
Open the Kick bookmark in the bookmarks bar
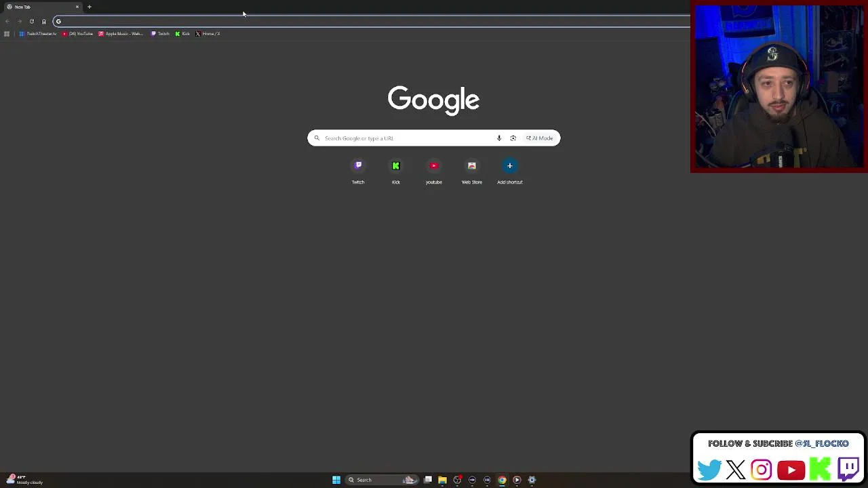coord(182,34)
